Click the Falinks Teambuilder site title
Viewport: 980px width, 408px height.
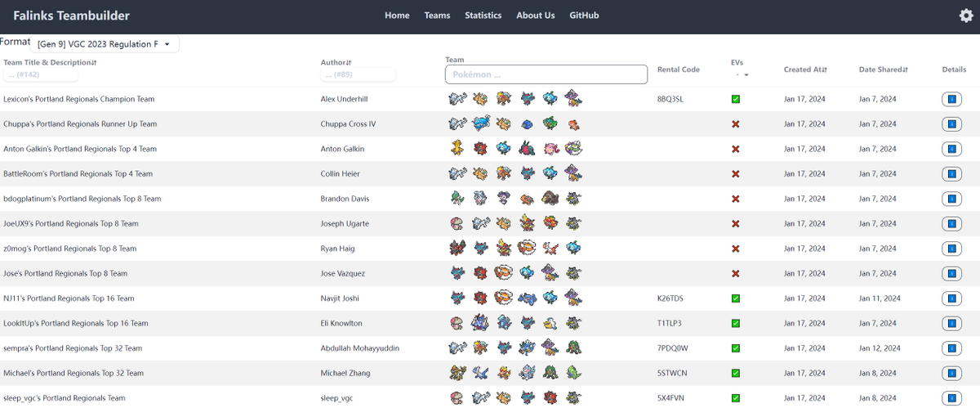tap(71, 16)
